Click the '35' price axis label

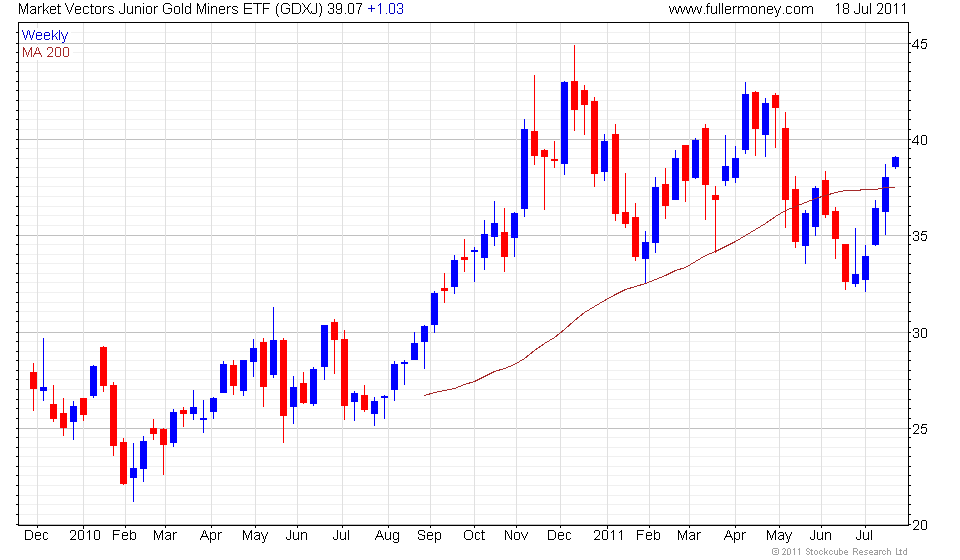click(x=920, y=236)
